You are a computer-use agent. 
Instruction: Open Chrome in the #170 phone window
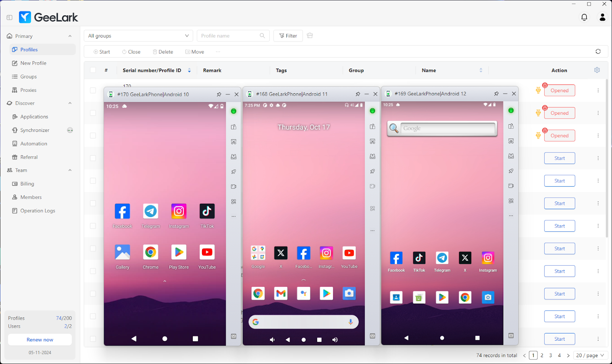click(x=151, y=252)
